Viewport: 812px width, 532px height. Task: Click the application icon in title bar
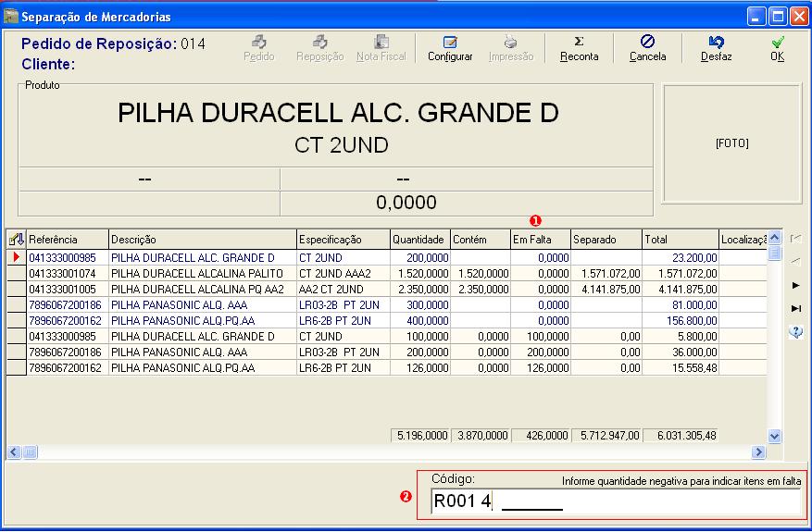point(10,16)
